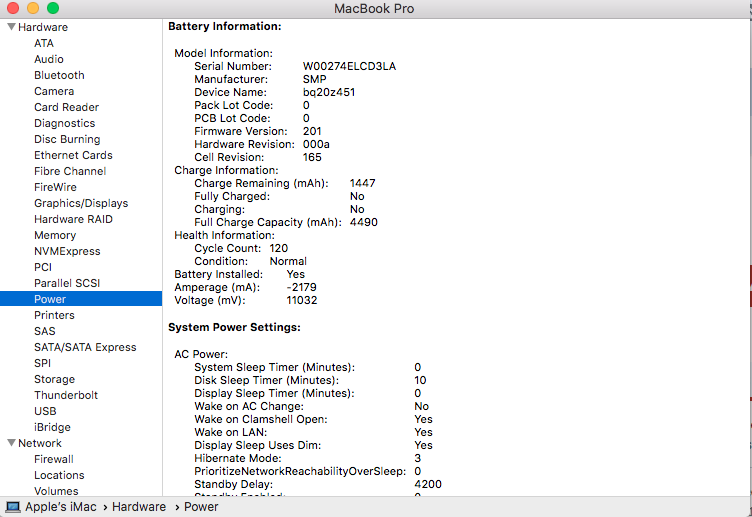This screenshot has height=517, width=752.
Task: Select the Network category label
Action: click(40, 443)
